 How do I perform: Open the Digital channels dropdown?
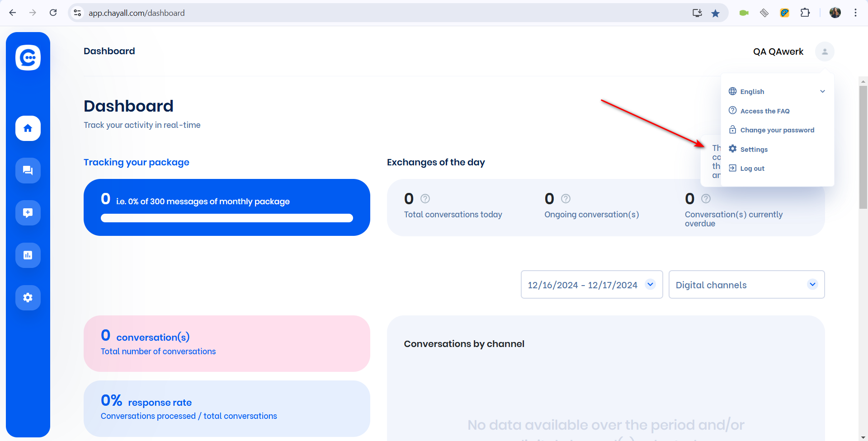pos(747,285)
